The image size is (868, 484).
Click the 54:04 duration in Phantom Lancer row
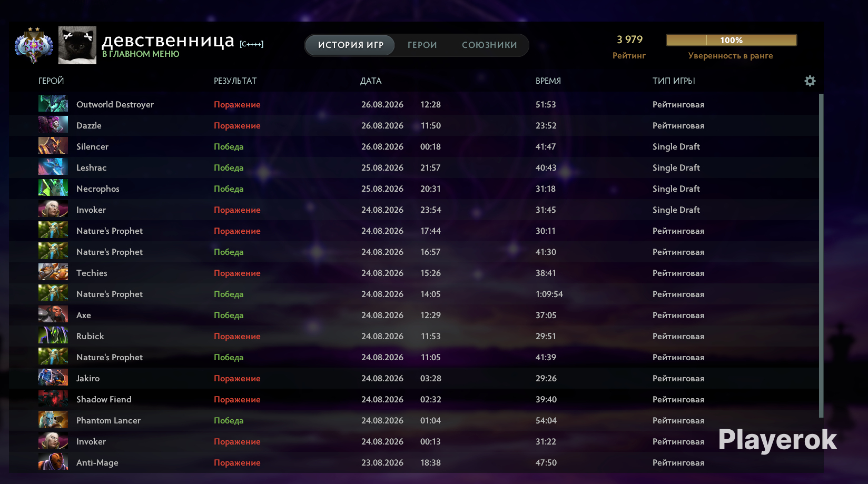(546, 420)
